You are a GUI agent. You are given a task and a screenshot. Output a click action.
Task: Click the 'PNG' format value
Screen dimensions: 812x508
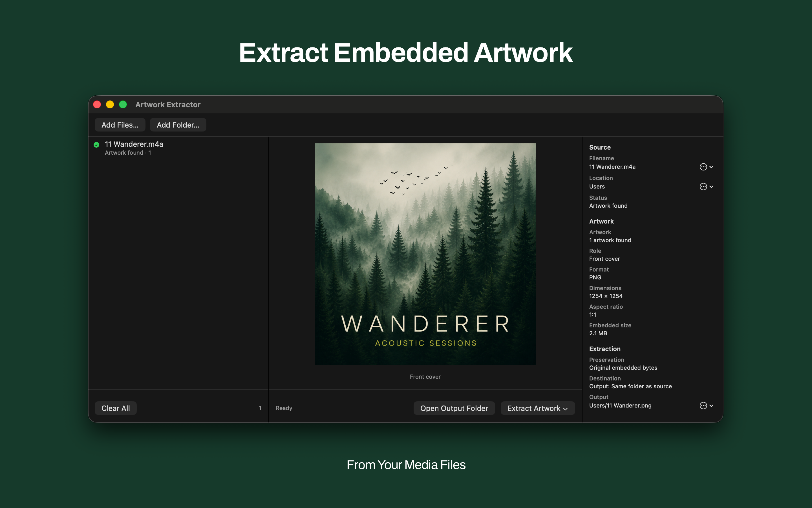pos(595,277)
